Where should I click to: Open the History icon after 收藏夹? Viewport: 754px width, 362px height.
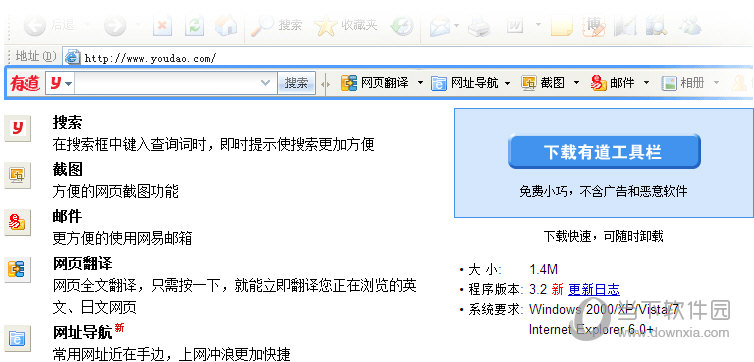click(402, 26)
